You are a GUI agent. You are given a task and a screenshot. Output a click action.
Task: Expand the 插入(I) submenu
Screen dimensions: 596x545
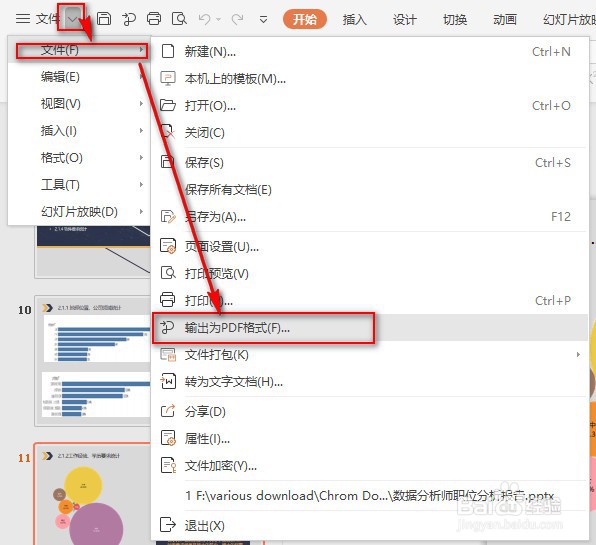[x=78, y=131]
